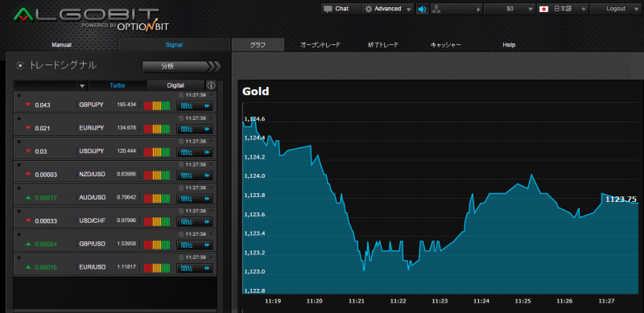Toggle the status dot in USD/CHF row
The height and width of the screenshot is (313, 644).
(19, 211)
